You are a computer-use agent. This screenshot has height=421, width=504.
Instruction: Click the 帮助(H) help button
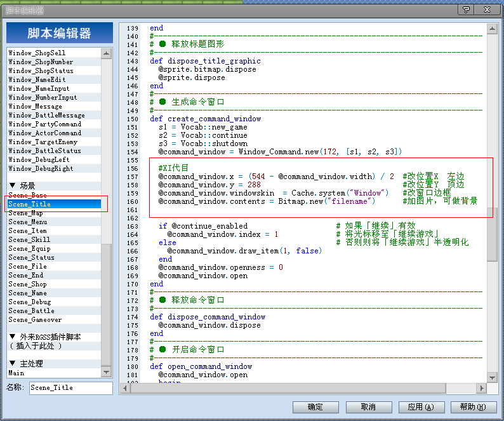point(474,407)
